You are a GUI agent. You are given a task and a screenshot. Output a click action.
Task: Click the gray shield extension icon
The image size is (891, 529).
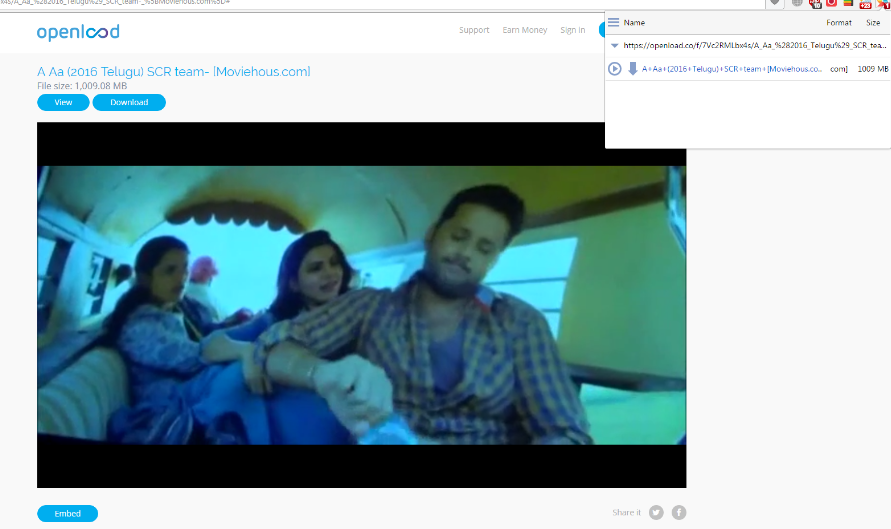pyautogui.click(x=775, y=3)
